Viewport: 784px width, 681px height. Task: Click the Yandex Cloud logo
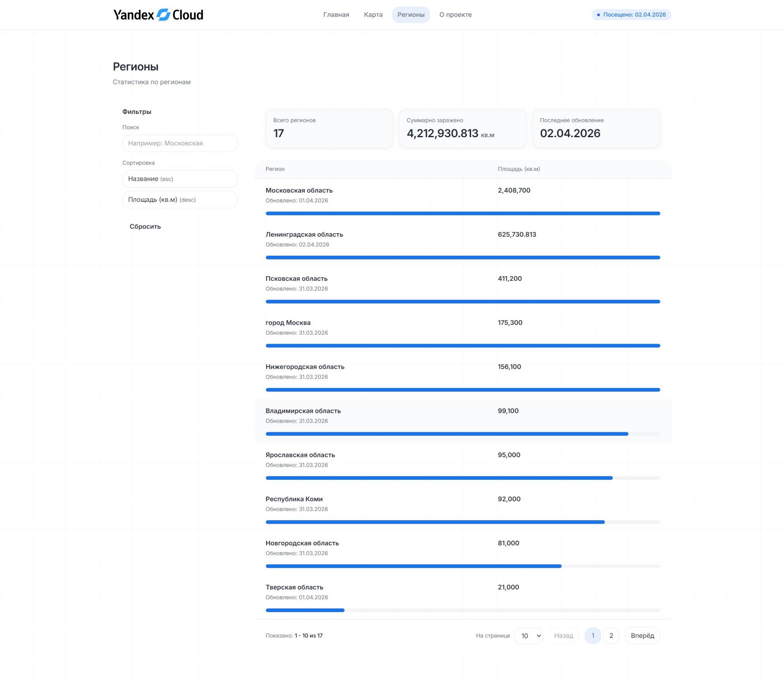158,15
